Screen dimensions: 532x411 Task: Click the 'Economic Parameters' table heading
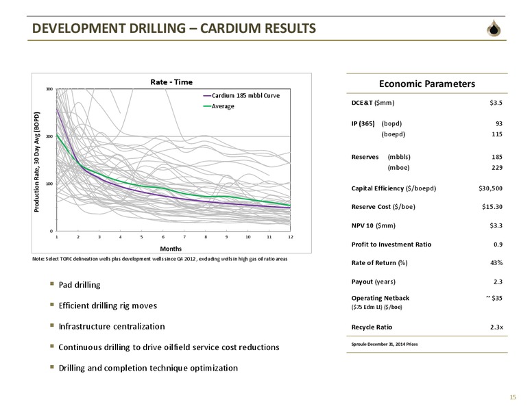coord(427,84)
